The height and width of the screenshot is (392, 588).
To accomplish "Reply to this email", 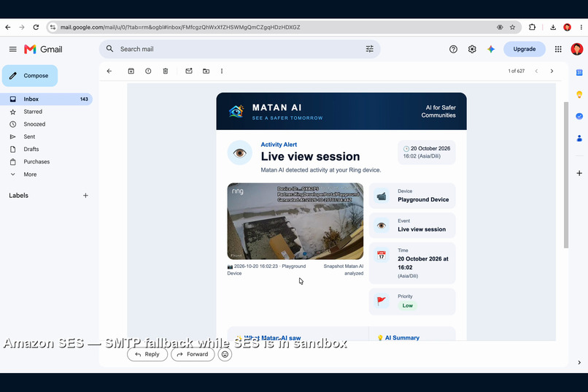I will pos(147,354).
